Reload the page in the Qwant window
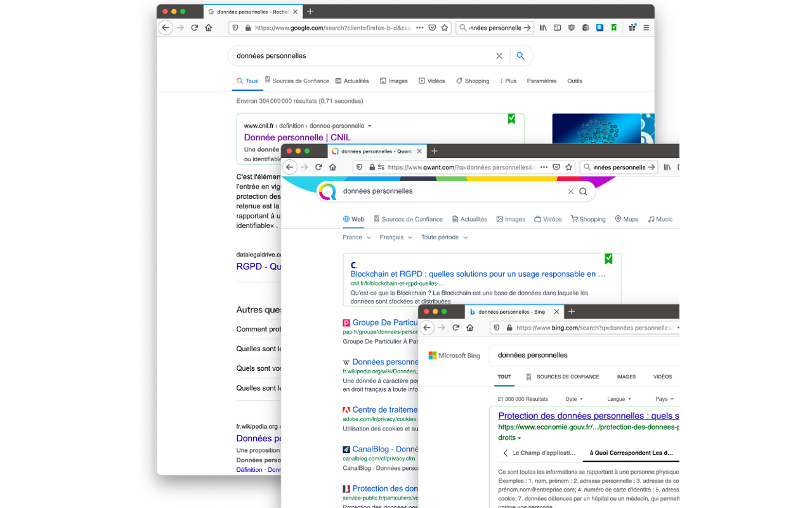The height and width of the screenshot is (508, 812). point(319,167)
